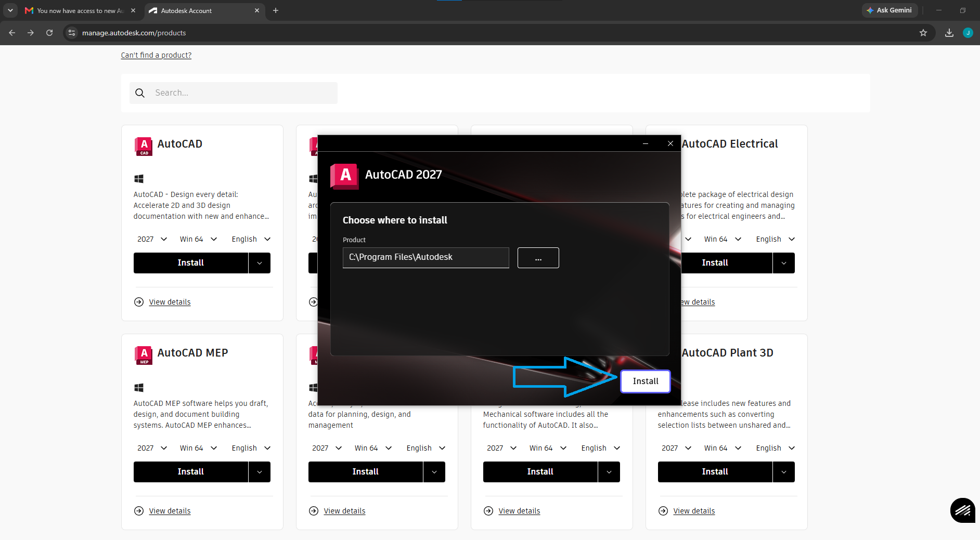This screenshot has width=980, height=540.
Task: Open AutoCAD Plant 3D year dropdown 2027
Action: (x=676, y=448)
